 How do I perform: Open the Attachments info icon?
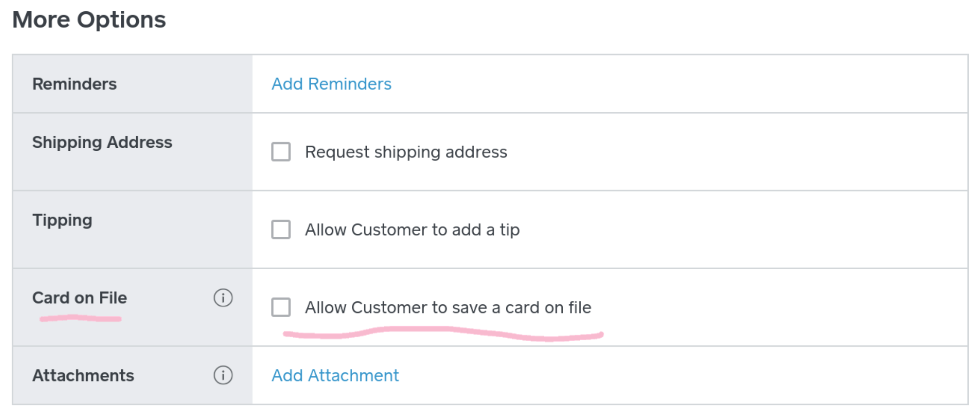(x=223, y=375)
